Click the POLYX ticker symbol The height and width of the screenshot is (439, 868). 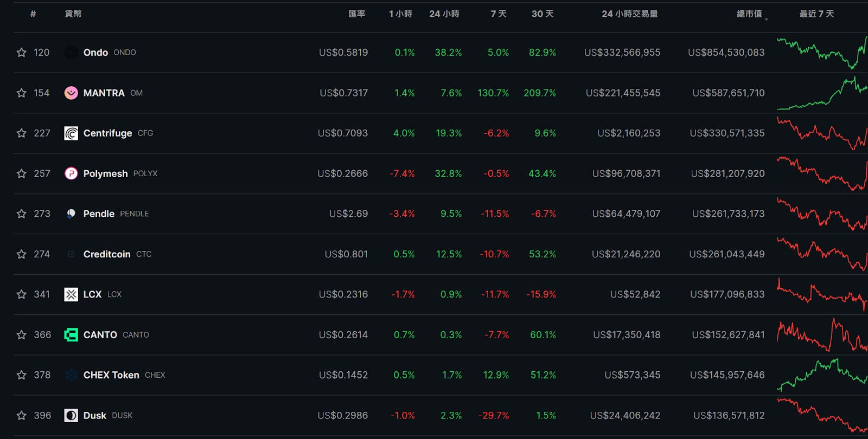click(x=145, y=173)
